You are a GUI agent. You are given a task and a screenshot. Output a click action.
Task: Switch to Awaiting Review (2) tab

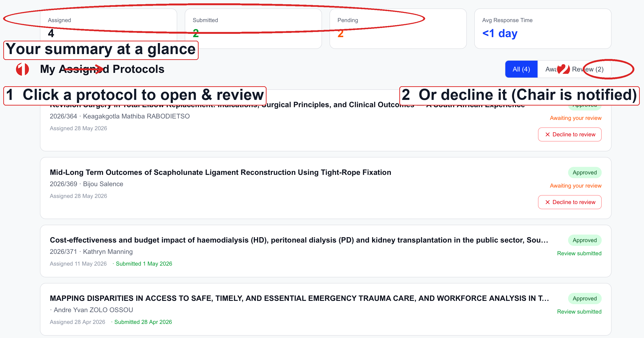point(574,69)
